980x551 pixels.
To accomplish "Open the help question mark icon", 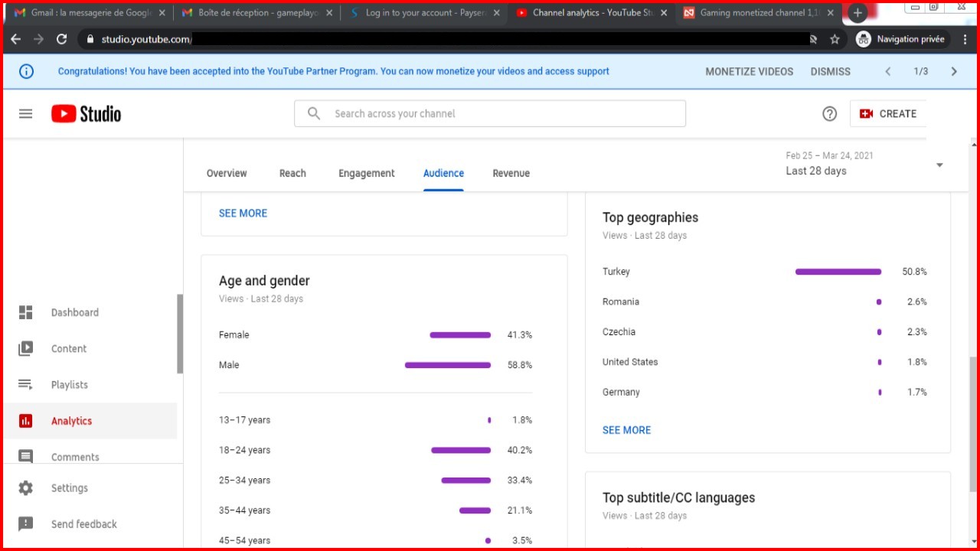I will (x=829, y=113).
